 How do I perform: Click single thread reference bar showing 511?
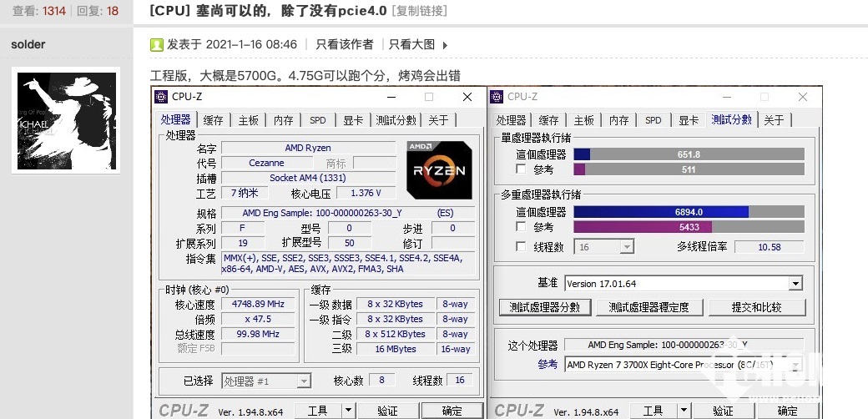(x=689, y=169)
